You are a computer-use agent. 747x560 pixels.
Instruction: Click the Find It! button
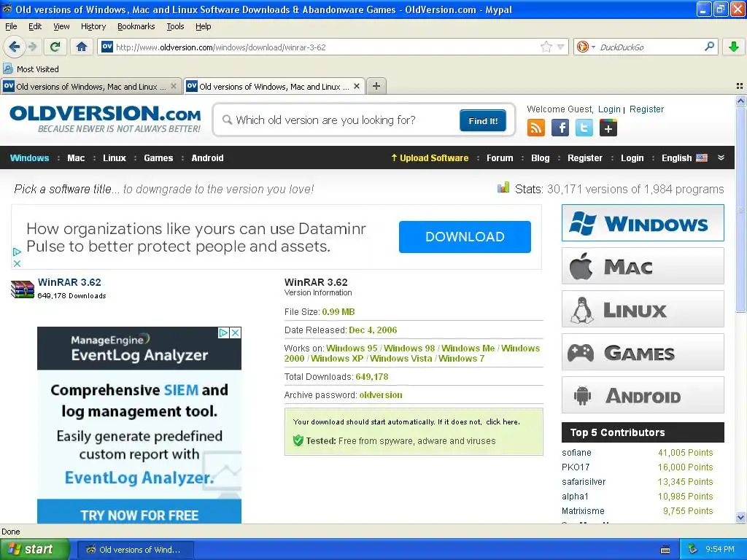483,120
